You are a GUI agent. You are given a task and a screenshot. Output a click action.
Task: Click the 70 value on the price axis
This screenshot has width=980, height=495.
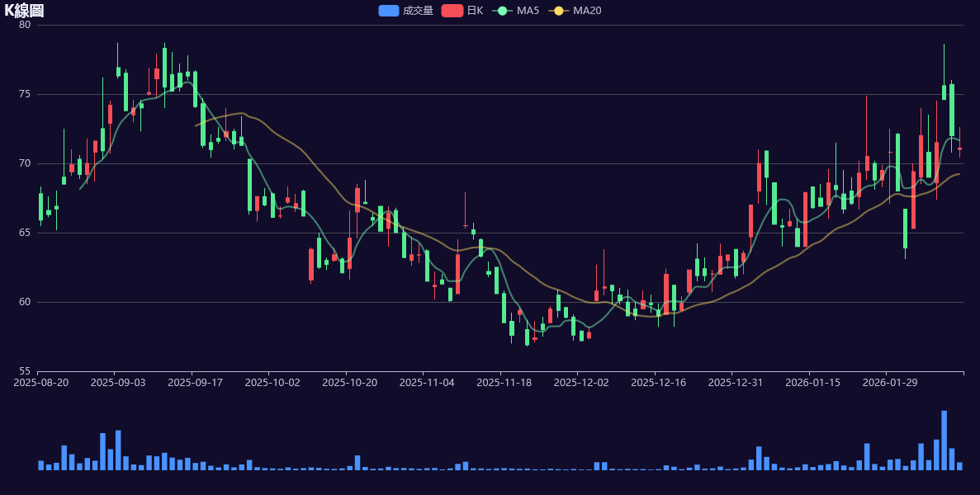click(x=25, y=163)
